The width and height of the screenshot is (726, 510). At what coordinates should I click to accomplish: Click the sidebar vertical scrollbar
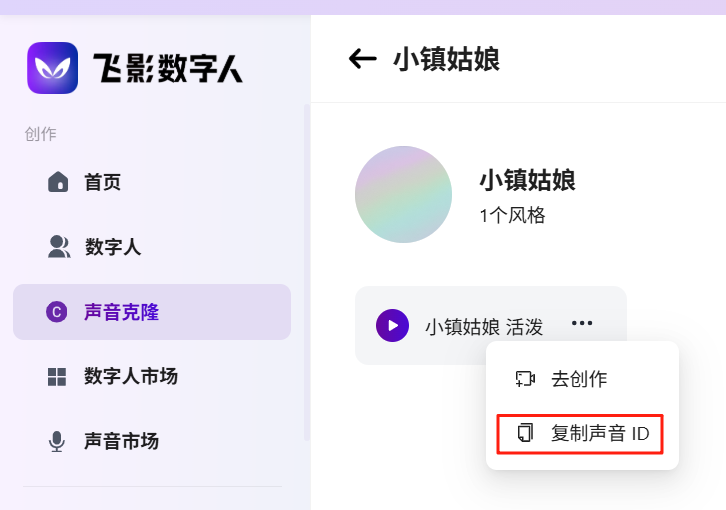click(x=307, y=270)
